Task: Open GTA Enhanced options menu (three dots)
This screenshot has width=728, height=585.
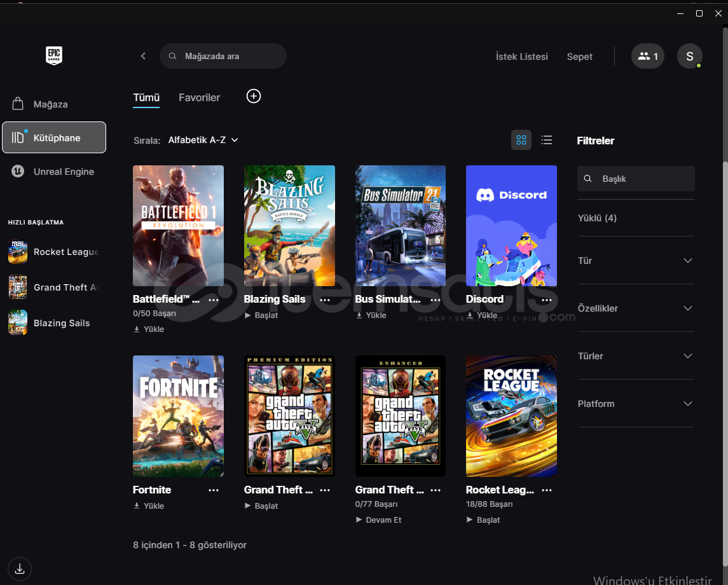Action: coord(436,490)
